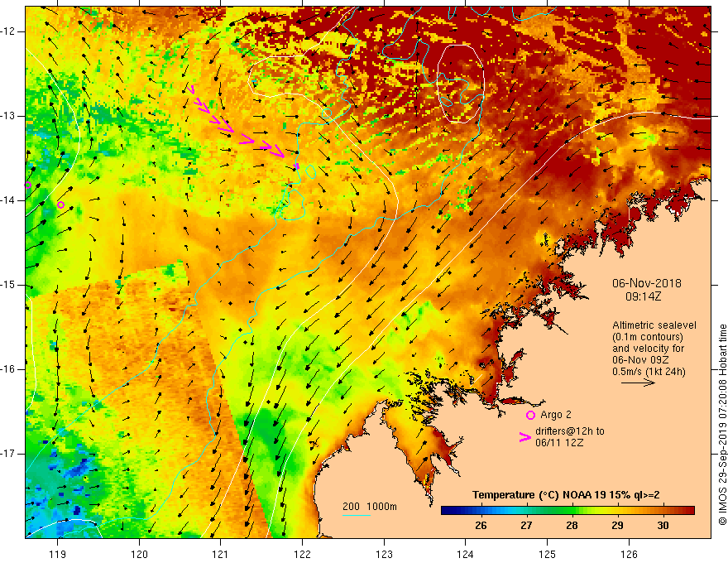Click the longitude label 126
The height and width of the screenshot is (563, 728).
(629, 554)
